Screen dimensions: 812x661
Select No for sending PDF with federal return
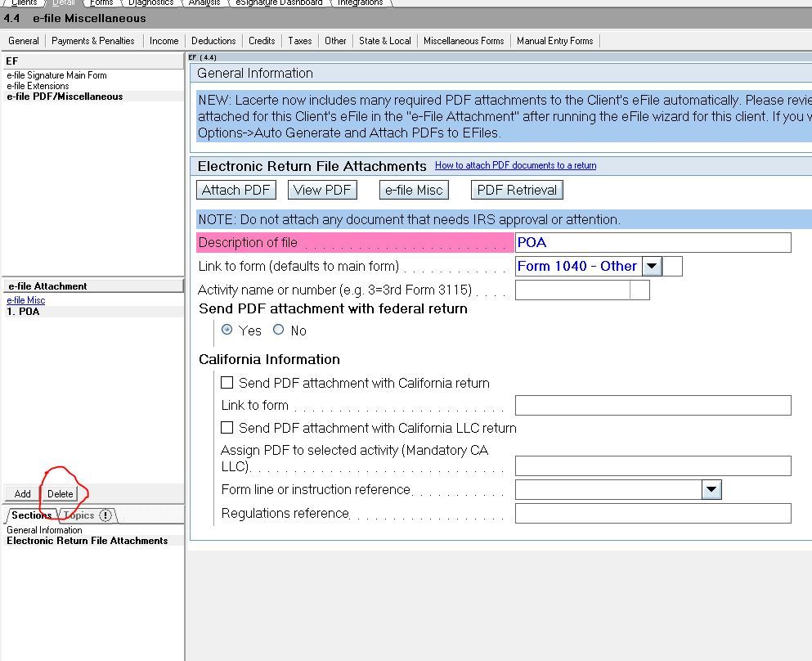pos(279,330)
